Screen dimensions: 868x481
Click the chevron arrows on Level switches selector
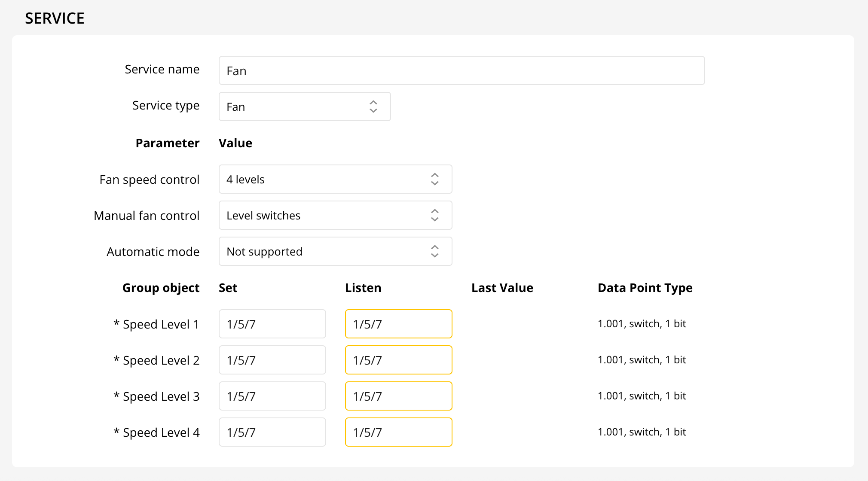click(x=434, y=216)
